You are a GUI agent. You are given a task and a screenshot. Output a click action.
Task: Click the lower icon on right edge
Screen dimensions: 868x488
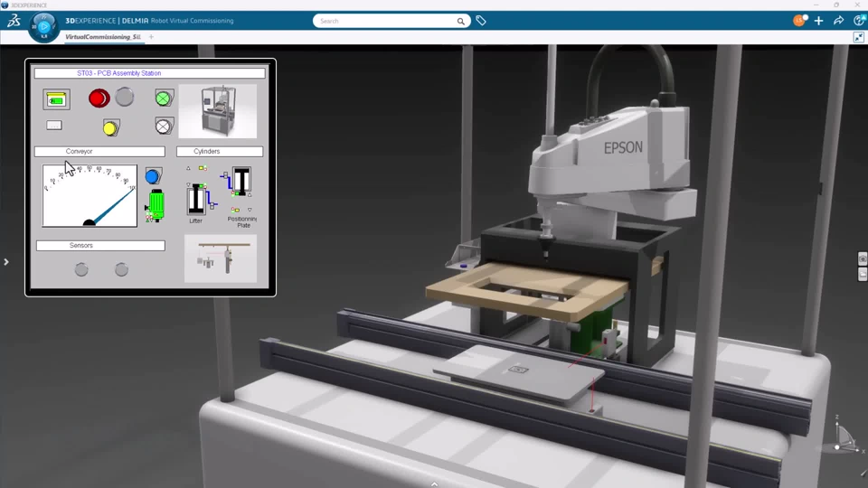pos(863,275)
